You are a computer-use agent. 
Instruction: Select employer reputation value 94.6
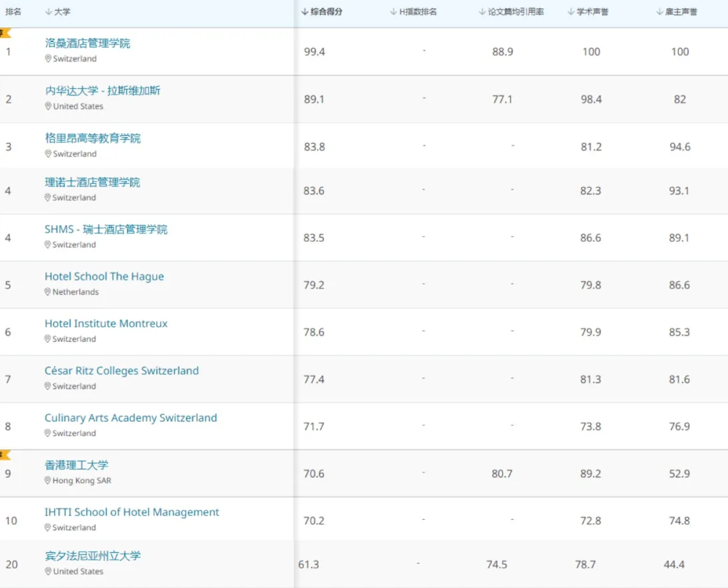[x=680, y=147]
